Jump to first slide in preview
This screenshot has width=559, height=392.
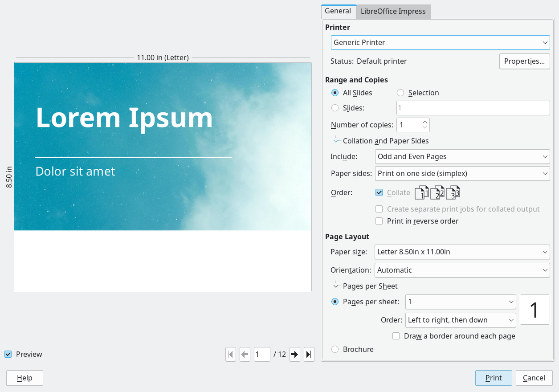(230, 354)
